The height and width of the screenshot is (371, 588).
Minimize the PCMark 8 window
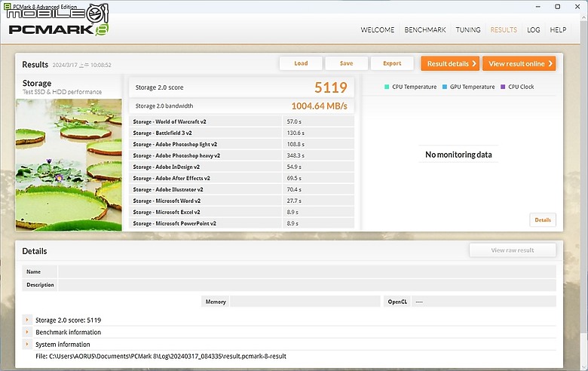[x=538, y=6]
